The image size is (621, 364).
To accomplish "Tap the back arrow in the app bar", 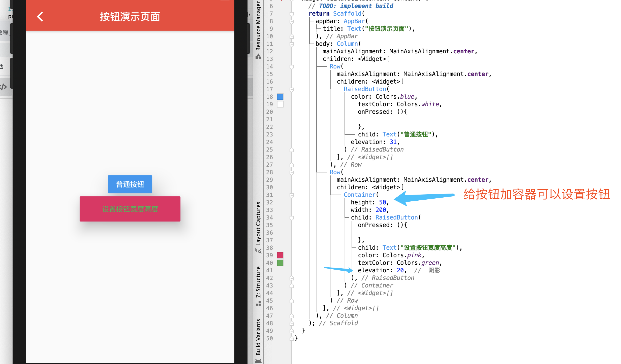I will click(x=40, y=17).
